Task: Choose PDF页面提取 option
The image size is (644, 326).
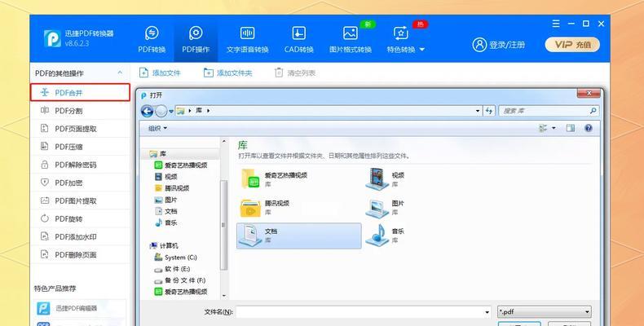Action: pos(80,129)
